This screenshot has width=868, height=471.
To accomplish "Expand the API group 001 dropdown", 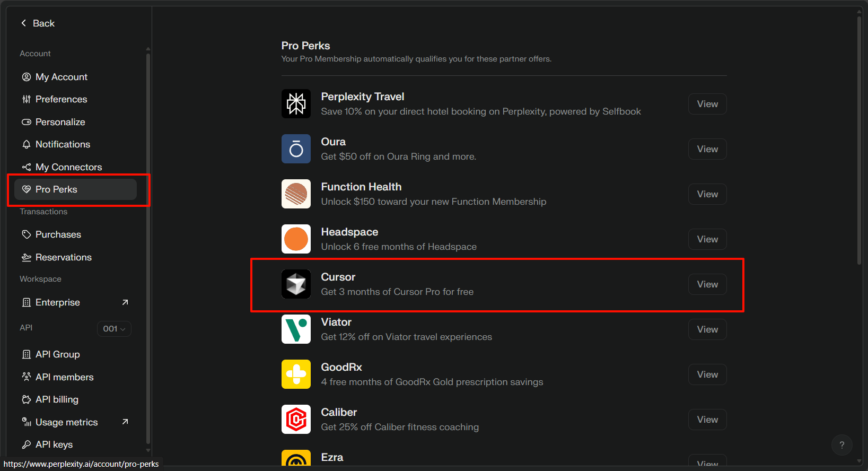I will [x=114, y=329].
